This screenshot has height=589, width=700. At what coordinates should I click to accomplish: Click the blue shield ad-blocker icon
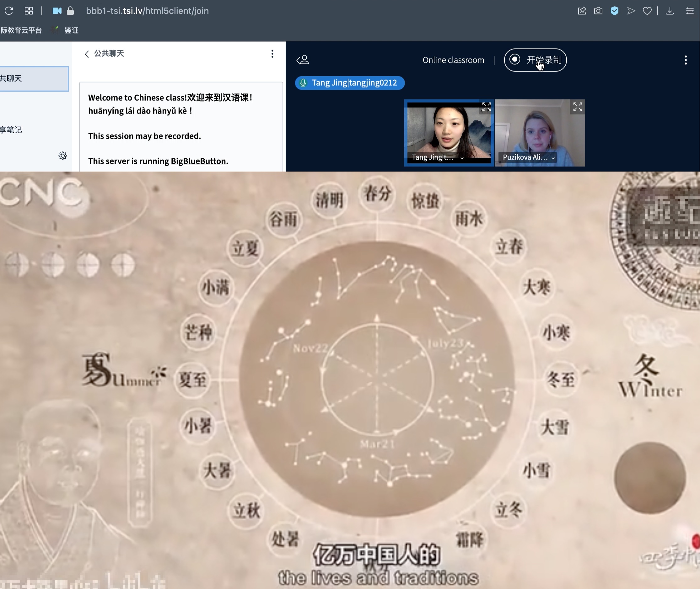point(615,11)
